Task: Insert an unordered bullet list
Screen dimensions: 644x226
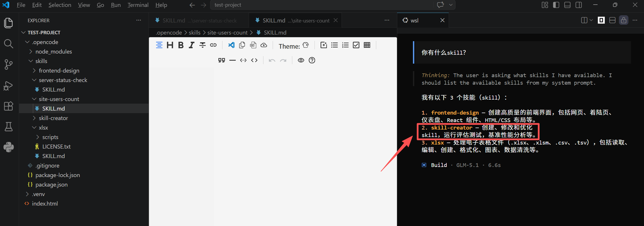Action: tap(334, 45)
